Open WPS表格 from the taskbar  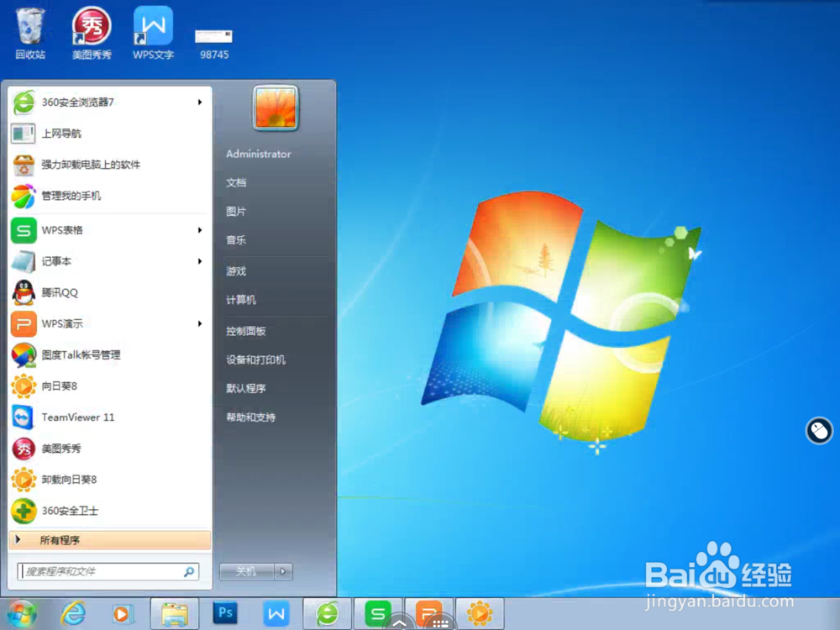click(378, 613)
